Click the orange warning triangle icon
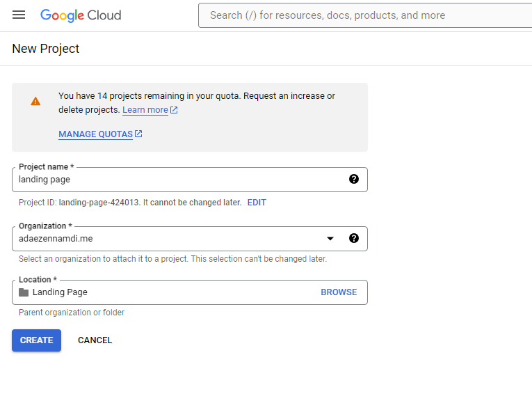Image resolution: width=532 pixels, height=394 pixels. (x=35, y=102)
